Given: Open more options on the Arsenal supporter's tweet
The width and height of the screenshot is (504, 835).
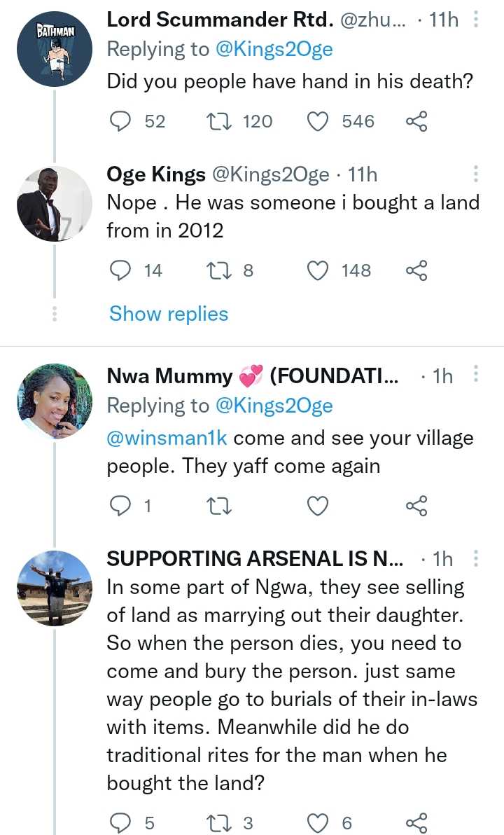Looking at the screenshot, I should [x=476, y=558].
